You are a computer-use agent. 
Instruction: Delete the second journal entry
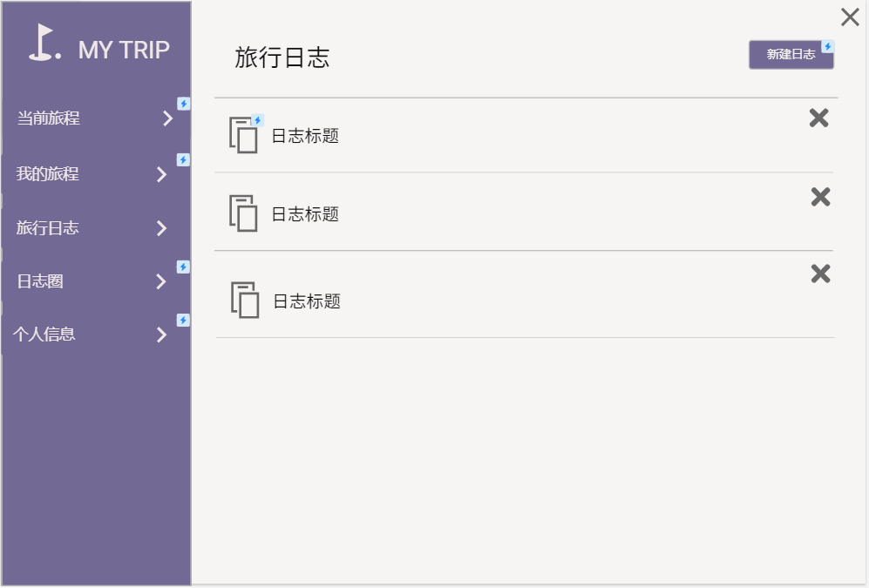click(x=820, y=197)
